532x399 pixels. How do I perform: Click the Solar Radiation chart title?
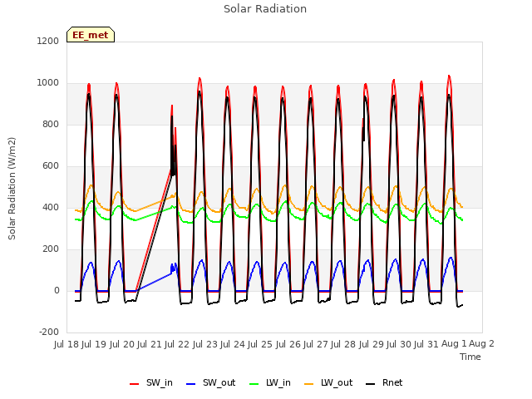coord(265,9)
